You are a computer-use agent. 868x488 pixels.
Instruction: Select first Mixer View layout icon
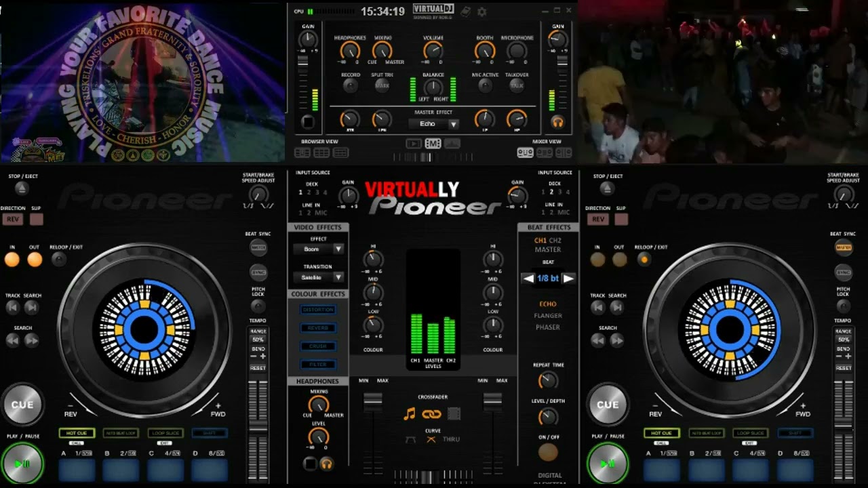click(x=525, y=153)
